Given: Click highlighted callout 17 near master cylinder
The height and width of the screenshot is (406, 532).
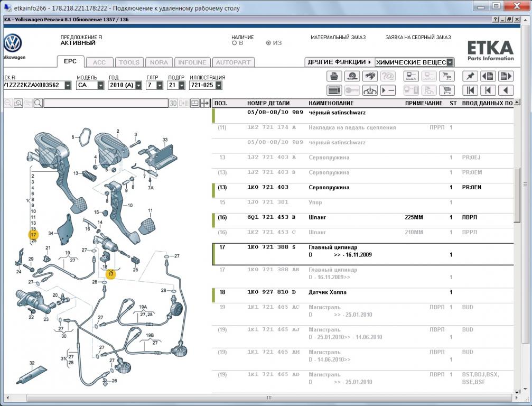Looking at the screenshot, I should tap(110, 274).
